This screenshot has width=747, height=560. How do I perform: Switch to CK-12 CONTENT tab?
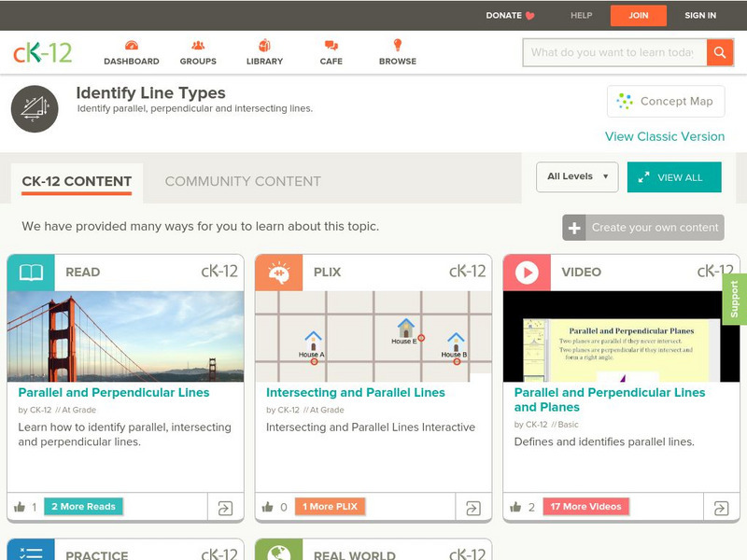[x=77, y=181]
